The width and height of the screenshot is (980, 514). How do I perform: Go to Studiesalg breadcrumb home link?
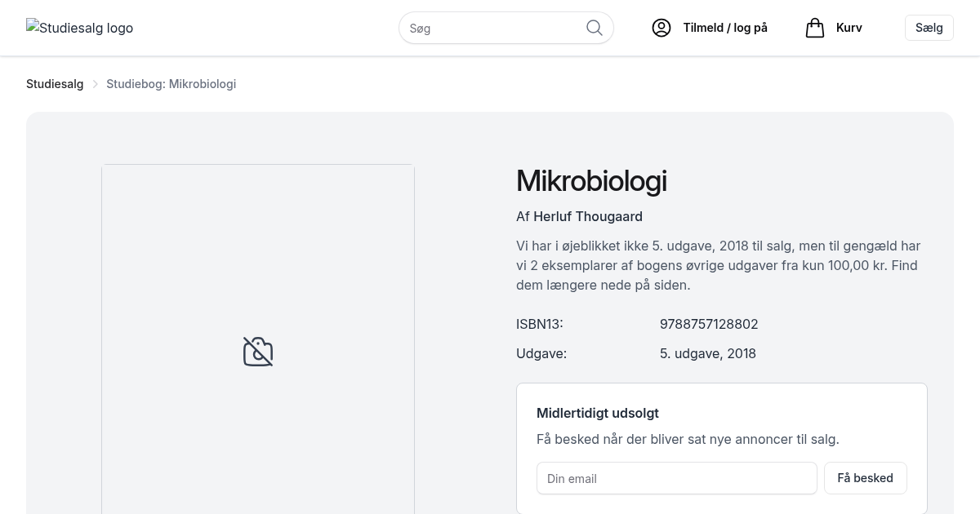(55, 84)
